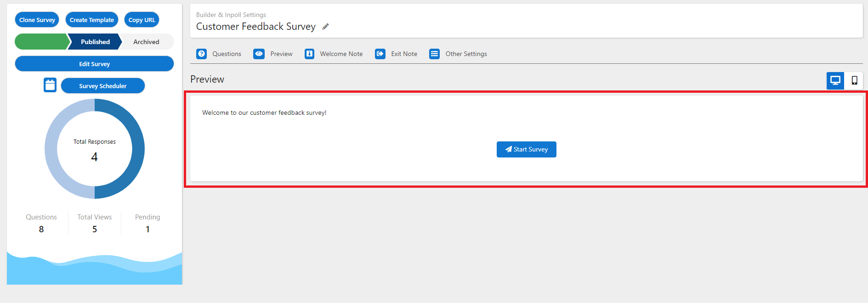Open the Survey Scheduler

pos(103,86)
